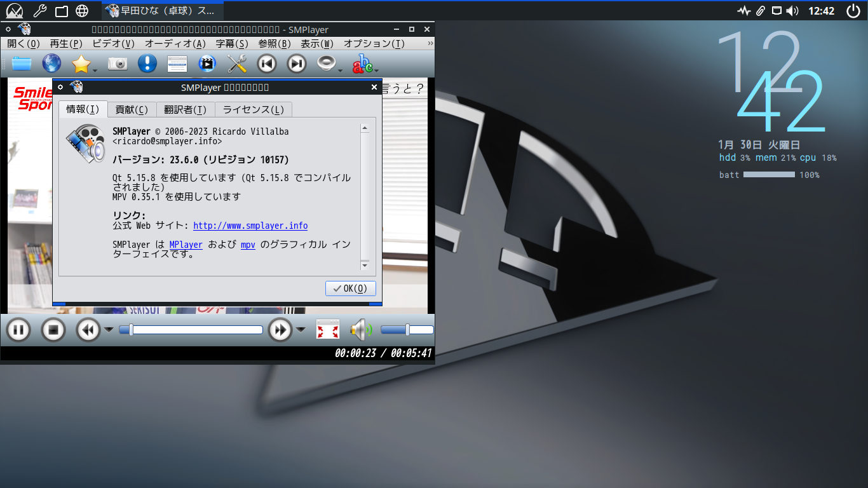This screenshot has width=868, height=488.
Task: Jump to previous track in toolbar
Action: tap(267, 64)
